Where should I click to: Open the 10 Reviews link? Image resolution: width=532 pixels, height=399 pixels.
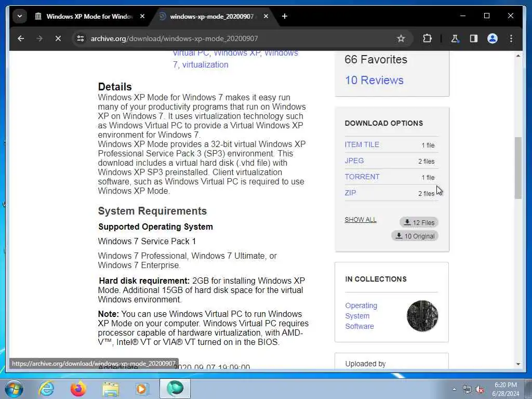click(374, 80)
